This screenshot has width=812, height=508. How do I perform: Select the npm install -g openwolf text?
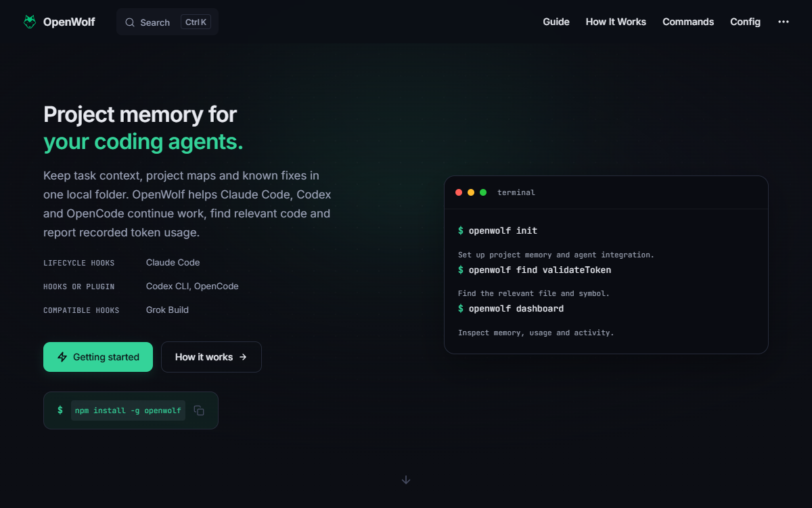point(128,410)
